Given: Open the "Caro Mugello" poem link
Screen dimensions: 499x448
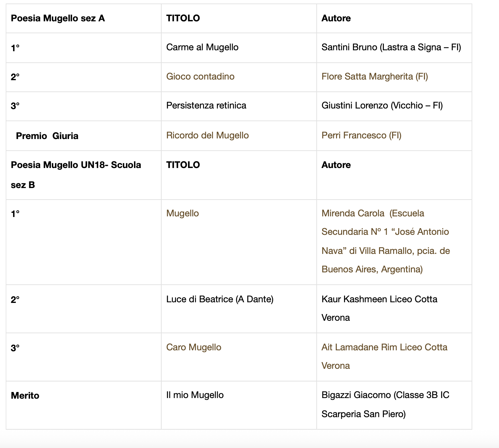Looking at the screenshot, I should (193, 347).
